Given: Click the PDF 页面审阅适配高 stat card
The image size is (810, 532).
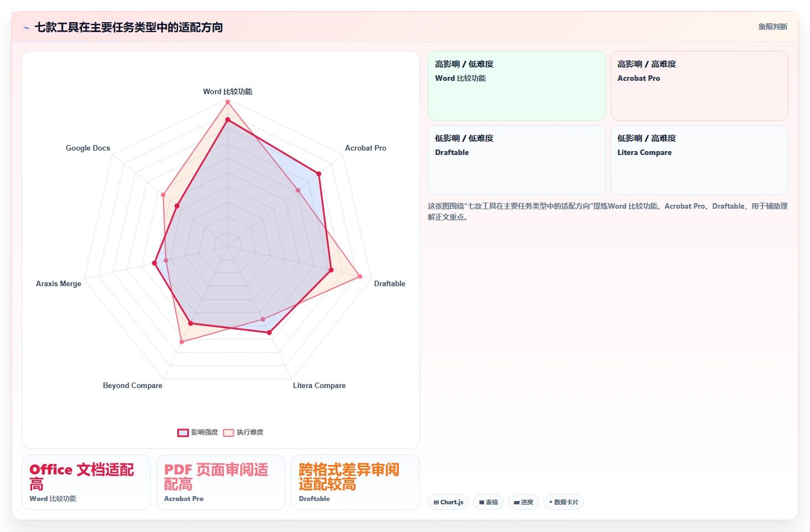Looking at the screenshot, I should coord(221,482).
